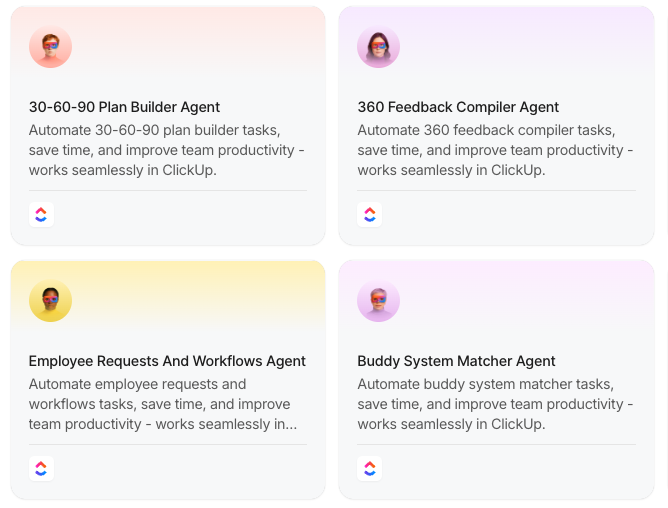Open the 30-60-90 Plan Builder Agent title
The image size is (668, 508).
[x=124, y=107]
